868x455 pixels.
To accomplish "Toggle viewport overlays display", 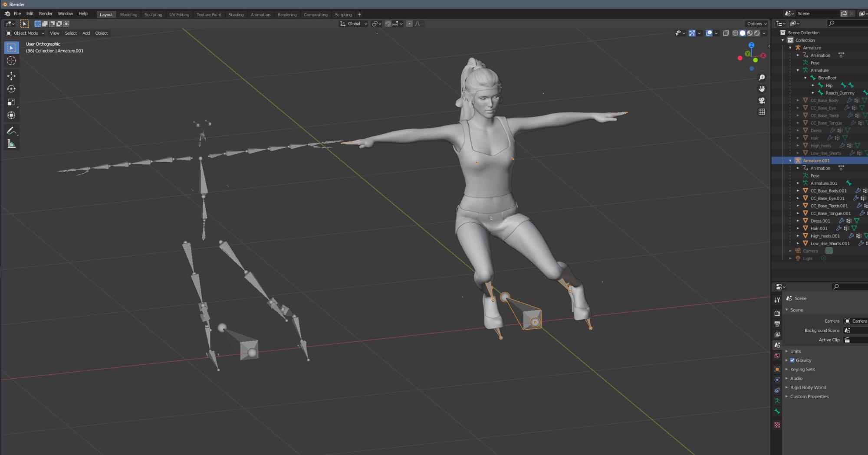I will click(x=709, y=33).
